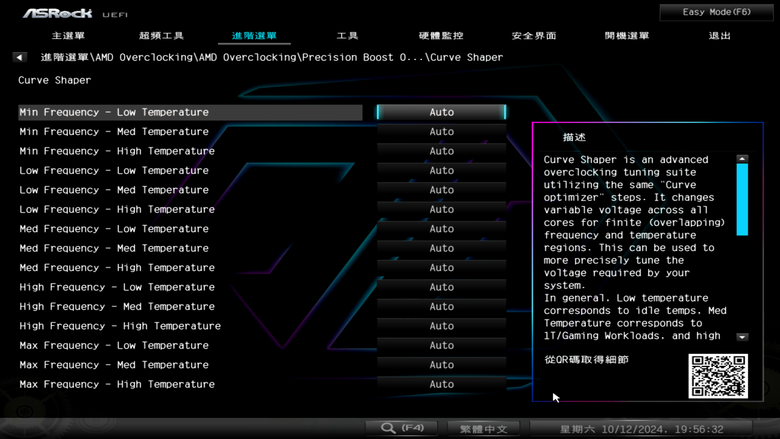780x439 pixels.
Task: Select the High Frequency - Low Temperature label
Action: tap(117, 287)
